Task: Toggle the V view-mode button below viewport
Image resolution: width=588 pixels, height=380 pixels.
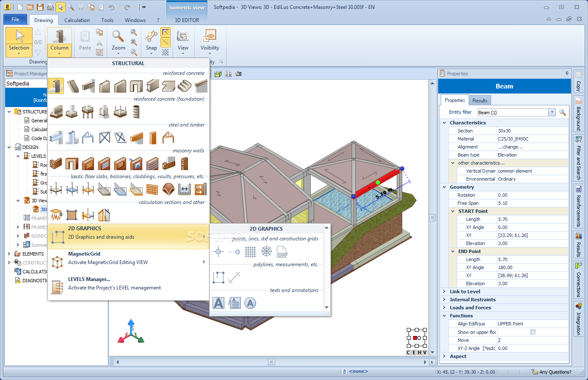Action: pos(425,352)
